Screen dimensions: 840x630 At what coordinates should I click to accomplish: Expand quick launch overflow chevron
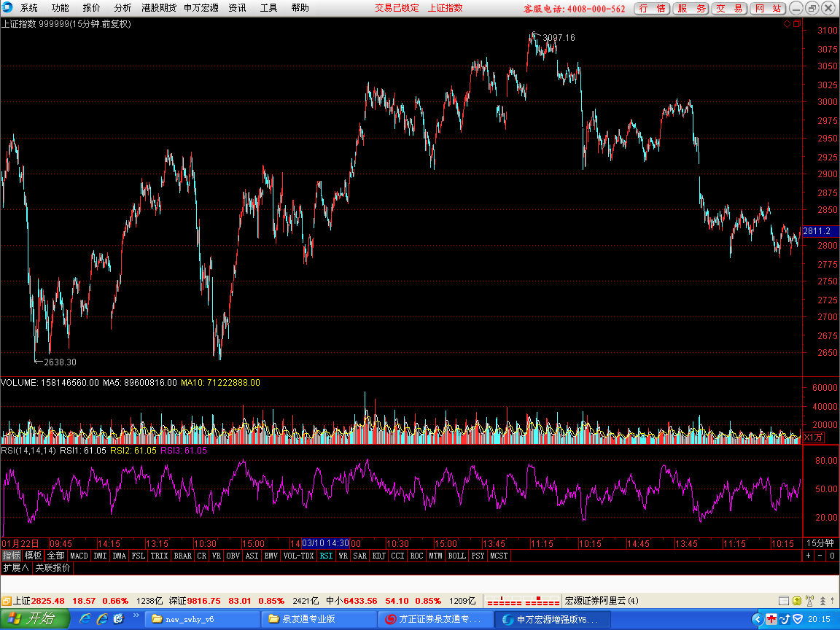tap(136, 615)
